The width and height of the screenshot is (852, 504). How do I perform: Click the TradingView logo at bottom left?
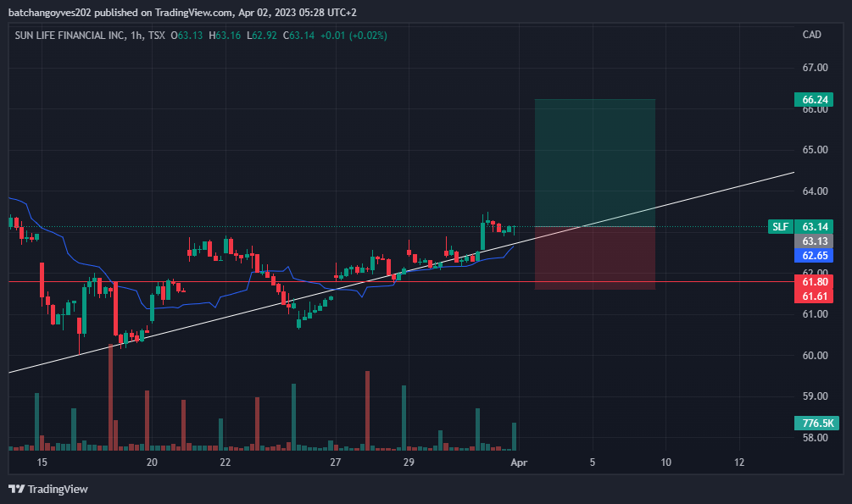[47, 489]
